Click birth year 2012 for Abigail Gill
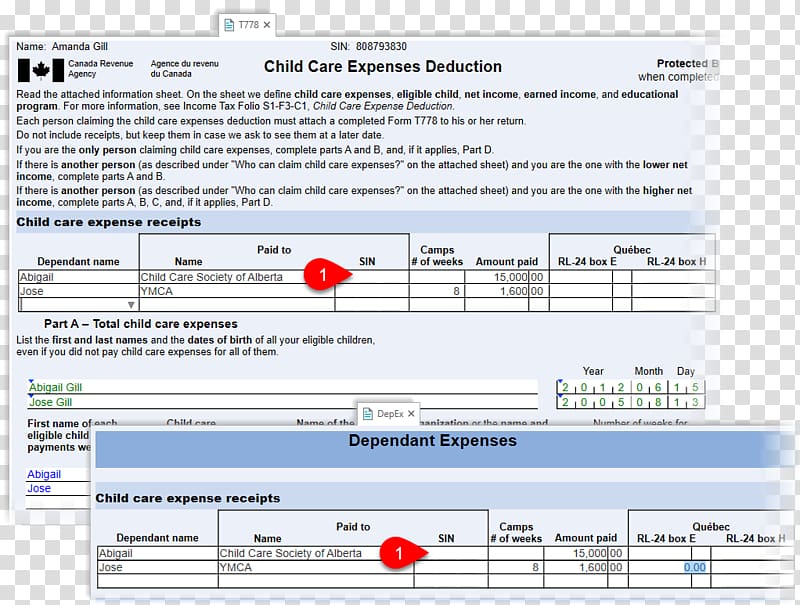Image resolution: width=800 pixels, height=605 pixels. tap(593, 387)
